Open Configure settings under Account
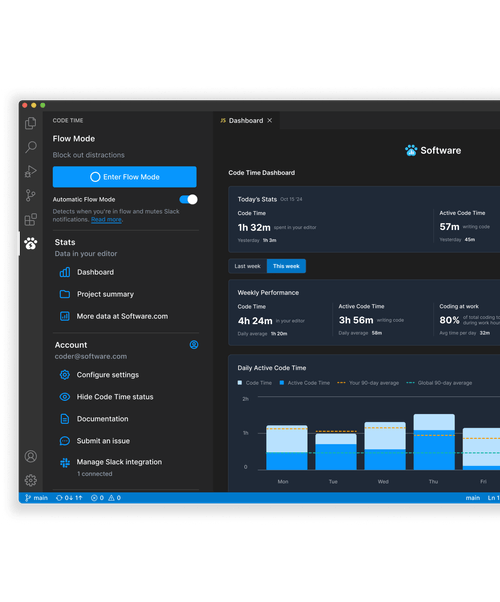Image resolution: width=500 pixels, height=602 pixels. tap(108, 375)
